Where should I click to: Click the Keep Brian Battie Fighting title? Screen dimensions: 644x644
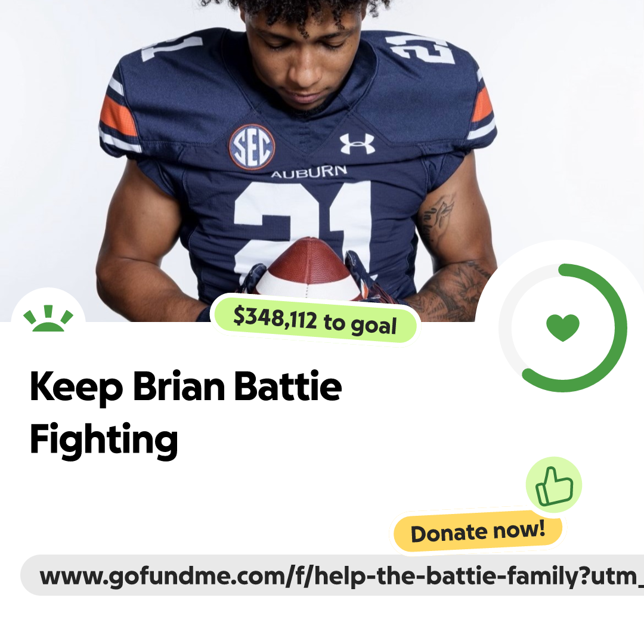point(185,413)
